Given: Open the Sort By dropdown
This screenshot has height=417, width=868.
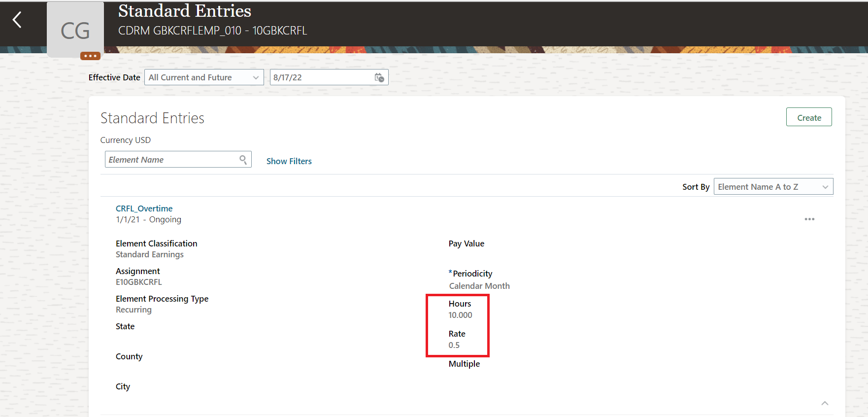Looking at the screenshot, I should click(x=773, y=187).
